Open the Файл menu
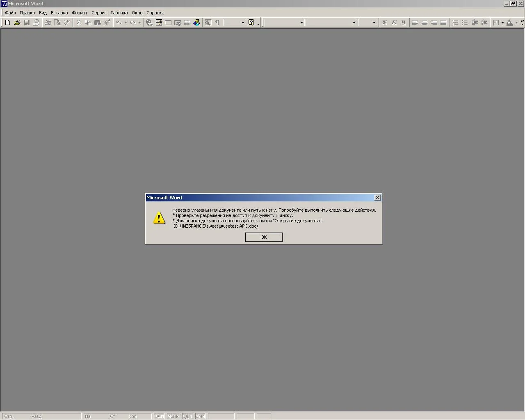 click(x=10, y=13)
